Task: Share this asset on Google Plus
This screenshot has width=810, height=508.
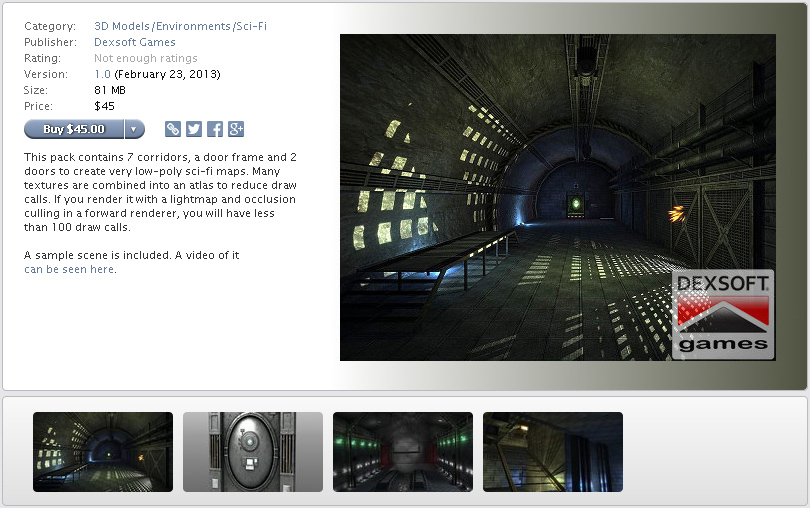Action: 236,129
